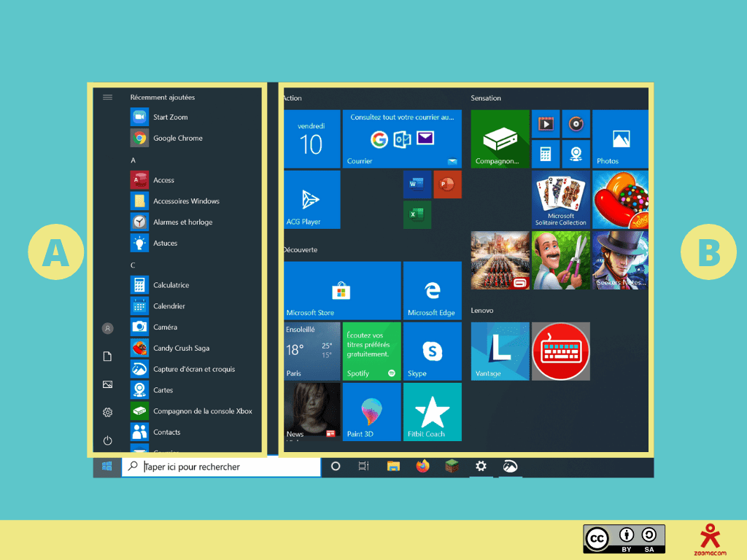Open the Fitbit Coach tile
747x560 pixels.
pyautogui.click(x=432, y=412)
